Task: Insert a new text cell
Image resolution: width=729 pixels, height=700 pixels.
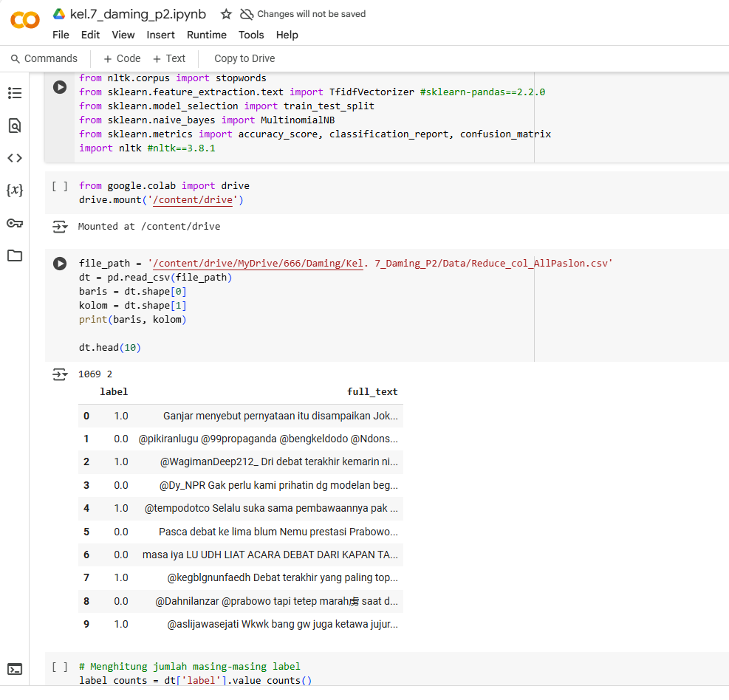Action: [x=169, y=58]
